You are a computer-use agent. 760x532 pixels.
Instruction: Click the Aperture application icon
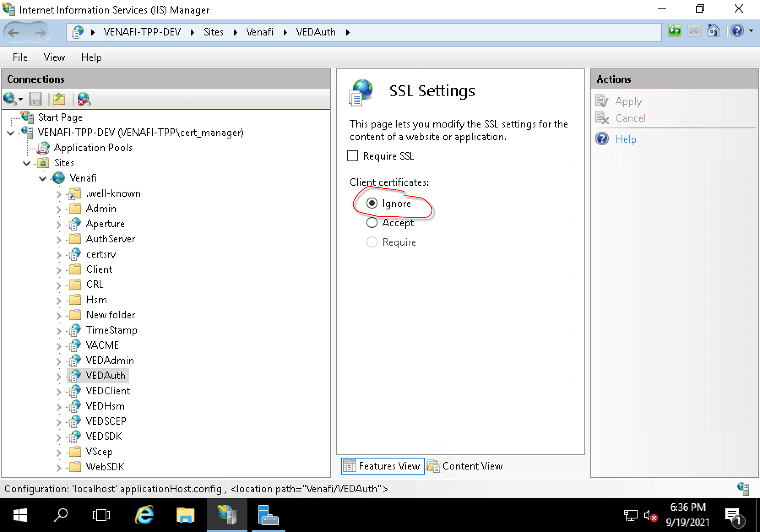75,223
